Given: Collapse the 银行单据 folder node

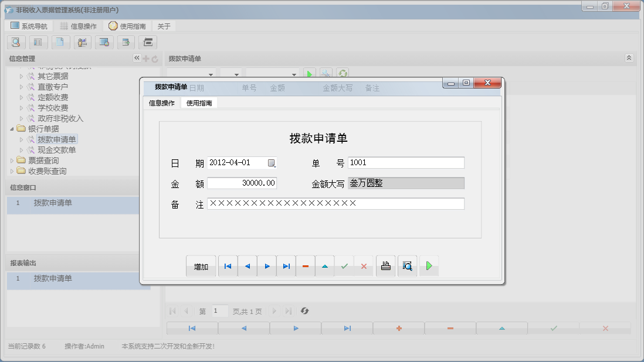Looking at the screenshot, I should 12,129.
